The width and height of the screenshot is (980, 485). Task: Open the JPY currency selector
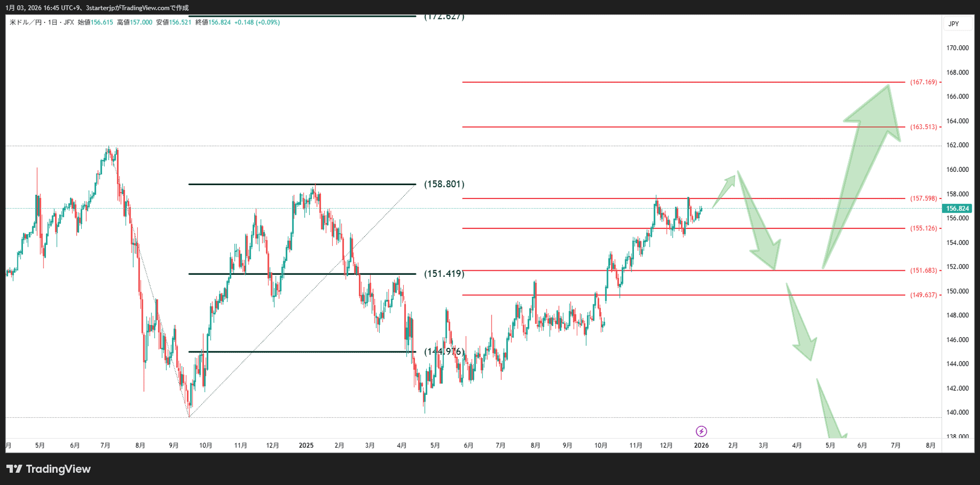953,24
